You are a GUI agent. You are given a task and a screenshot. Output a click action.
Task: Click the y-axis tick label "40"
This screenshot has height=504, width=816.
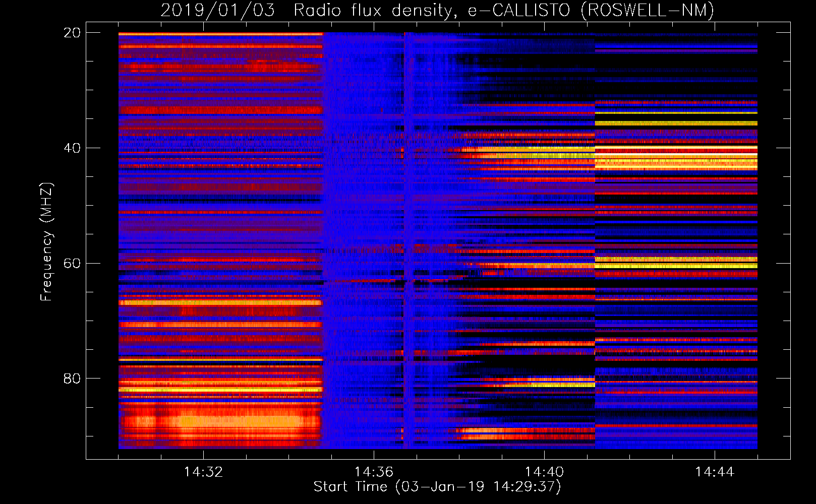(72, 148)
